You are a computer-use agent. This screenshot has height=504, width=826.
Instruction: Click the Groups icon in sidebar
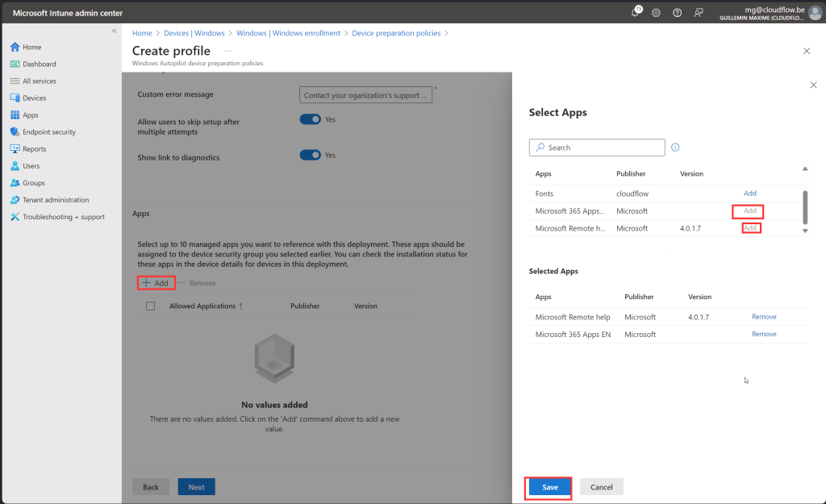pos(15,183)
